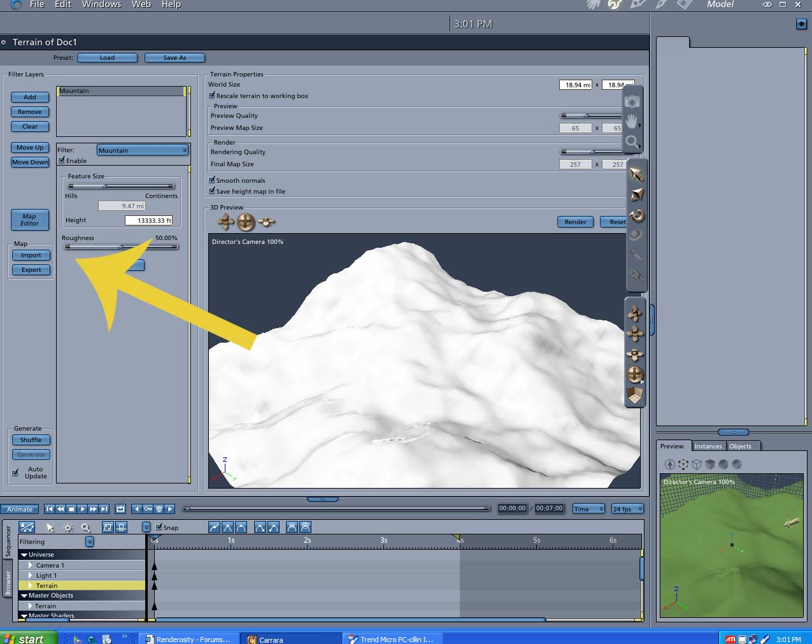812x644 pixels.
Task: Click the play button in the animation controls
Action: click(x=82, y=509)
